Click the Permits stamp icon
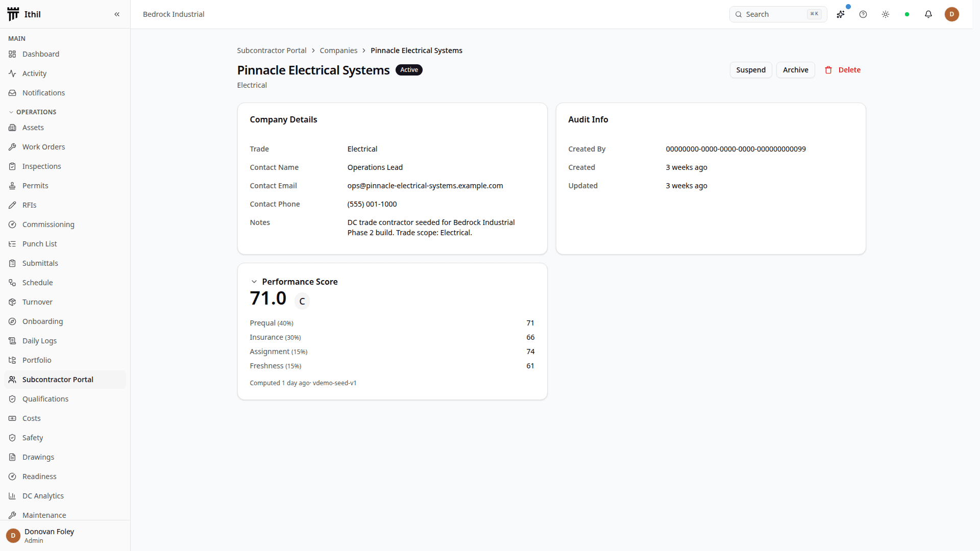Image resolution: width=980 pixels, height=551 pixels. (x=12, y=186)
